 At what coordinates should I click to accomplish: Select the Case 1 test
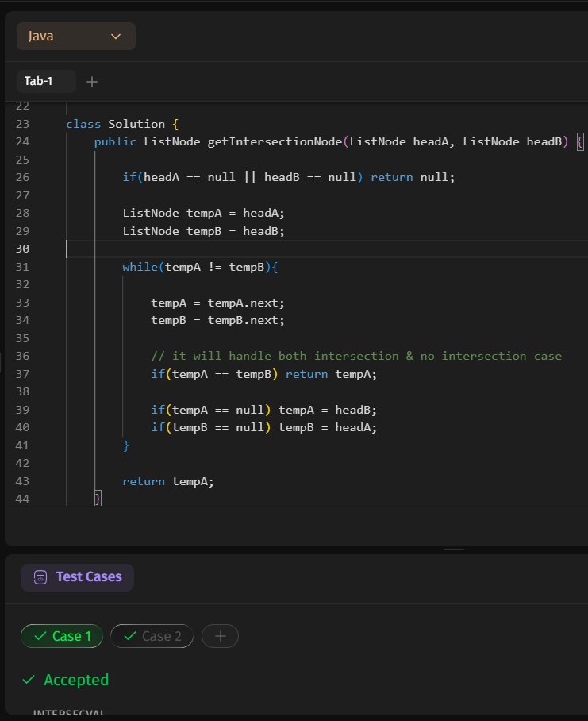pos(62,636)
